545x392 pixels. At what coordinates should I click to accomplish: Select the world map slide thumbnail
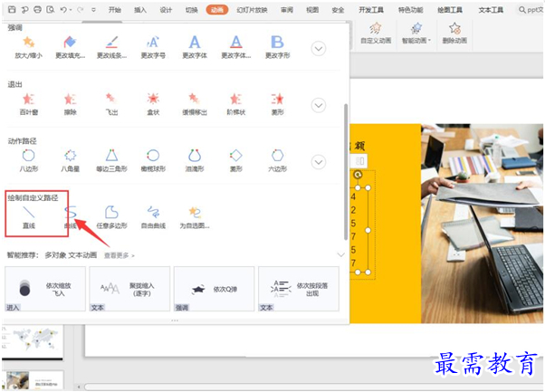click(33, 341)
